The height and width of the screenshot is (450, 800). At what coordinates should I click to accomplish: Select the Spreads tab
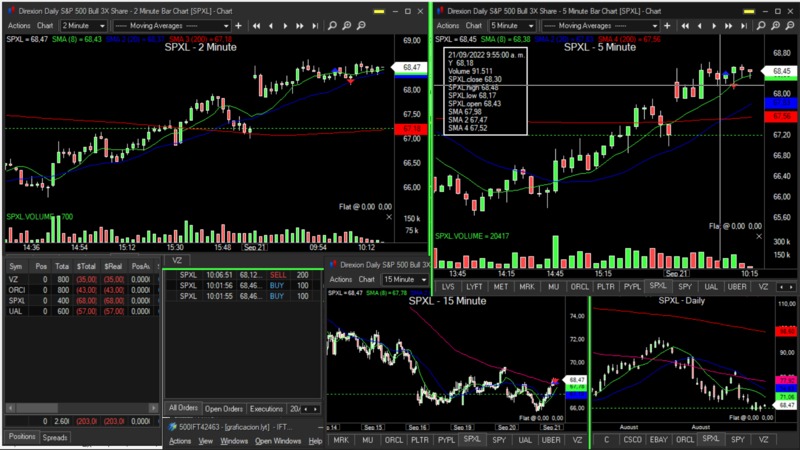point(55,437)
